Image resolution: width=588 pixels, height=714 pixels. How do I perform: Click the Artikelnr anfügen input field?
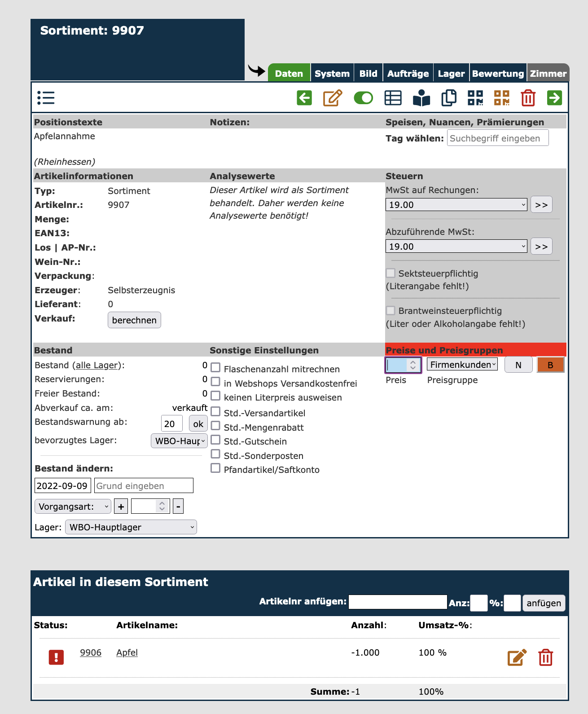[x=398, y=602]
